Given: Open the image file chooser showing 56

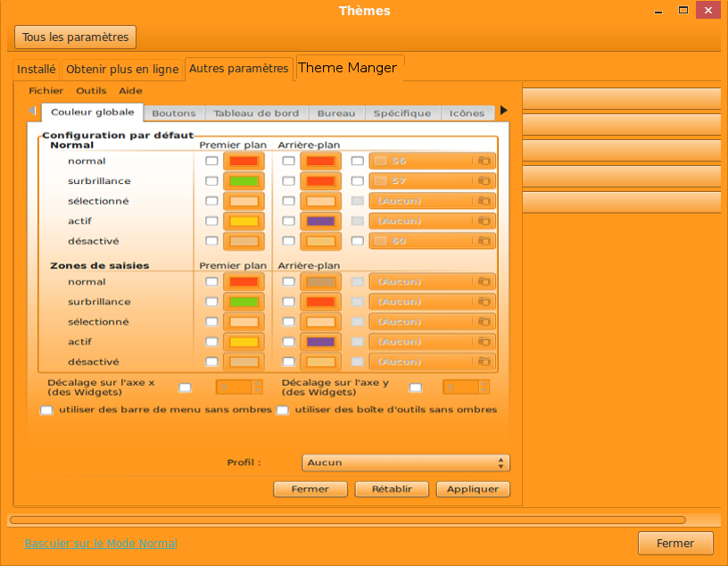Looking at the screenshot, I should point(432,161).
